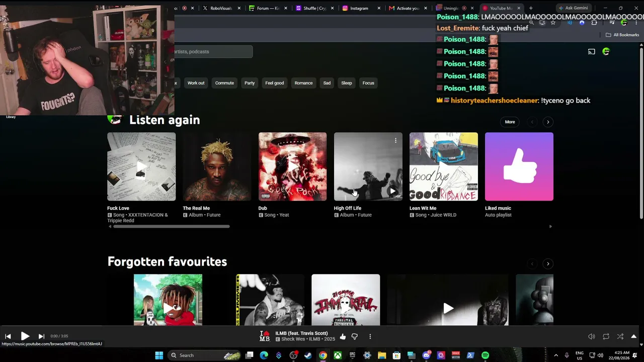Show hidden system tray icons

click(x=556, y=355)
